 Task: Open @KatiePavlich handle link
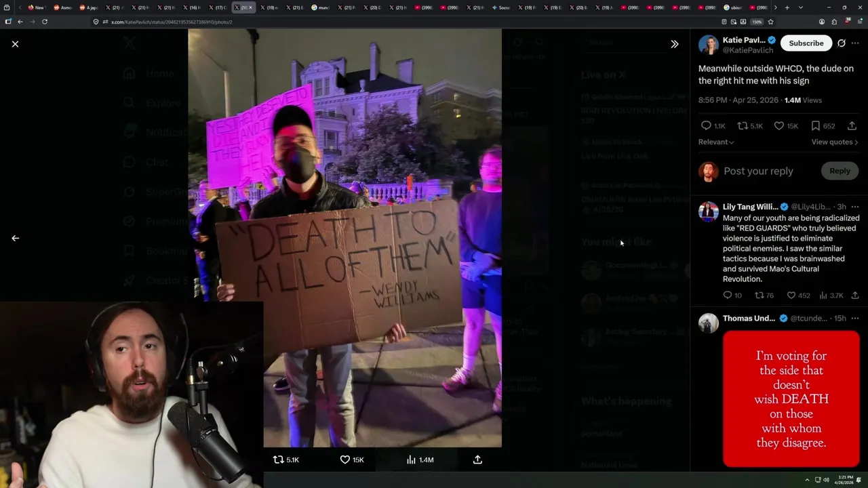[748, 50]
